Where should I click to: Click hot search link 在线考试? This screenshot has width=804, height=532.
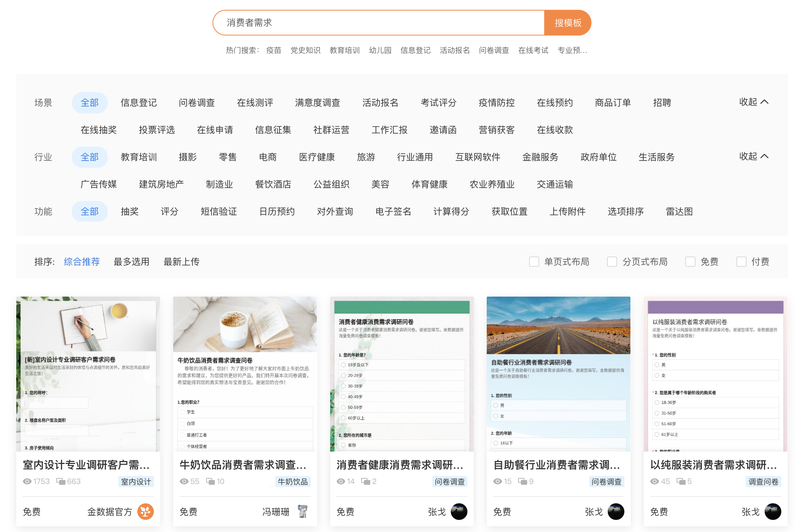pyautogui.click(x=533, y=50)
